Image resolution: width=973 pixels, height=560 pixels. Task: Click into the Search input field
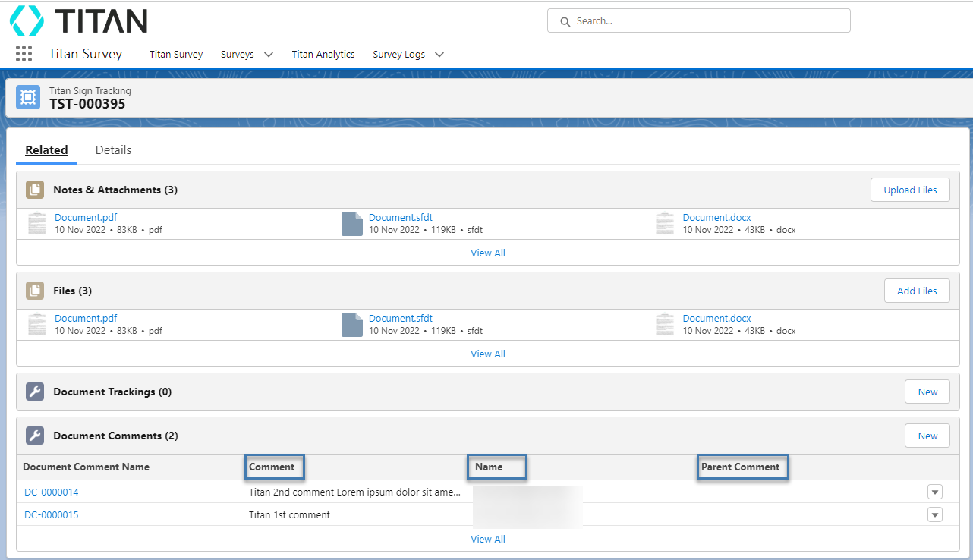click(x=699, y=21)
